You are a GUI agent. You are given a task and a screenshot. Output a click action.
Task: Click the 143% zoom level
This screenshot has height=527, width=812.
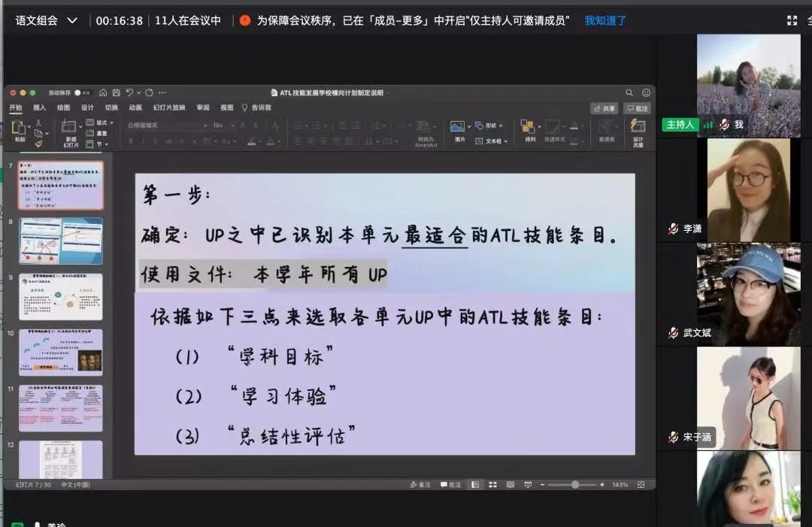620,485
